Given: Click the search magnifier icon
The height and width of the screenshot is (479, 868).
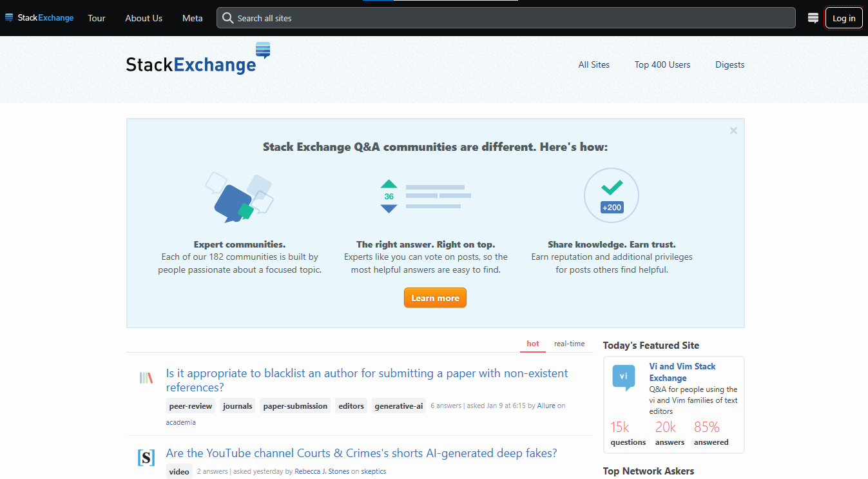Looking at the screenshot, I should [x=227, y=17].
